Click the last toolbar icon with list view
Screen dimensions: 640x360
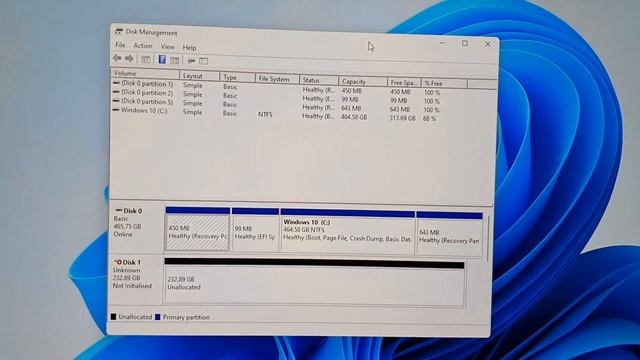pos(203,61)
